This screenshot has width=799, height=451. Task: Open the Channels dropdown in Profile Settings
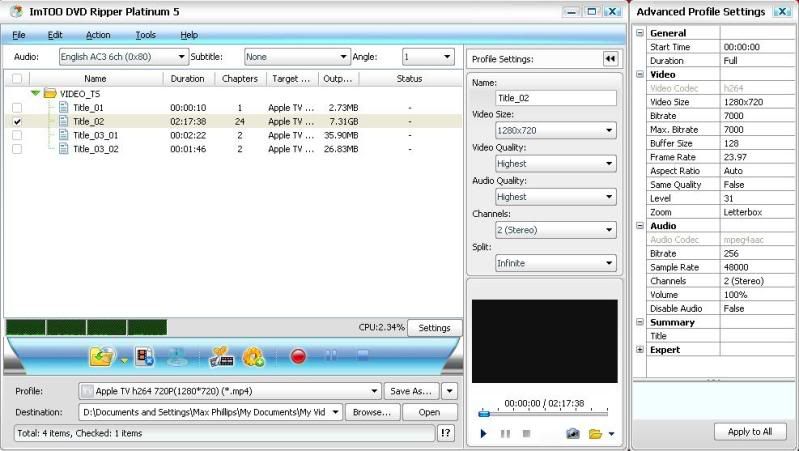click(555, 230)
